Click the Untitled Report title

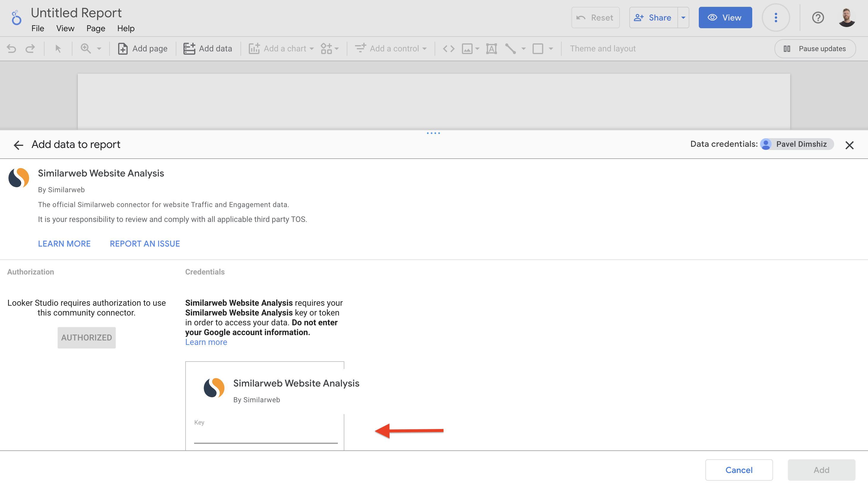point(76,13)
